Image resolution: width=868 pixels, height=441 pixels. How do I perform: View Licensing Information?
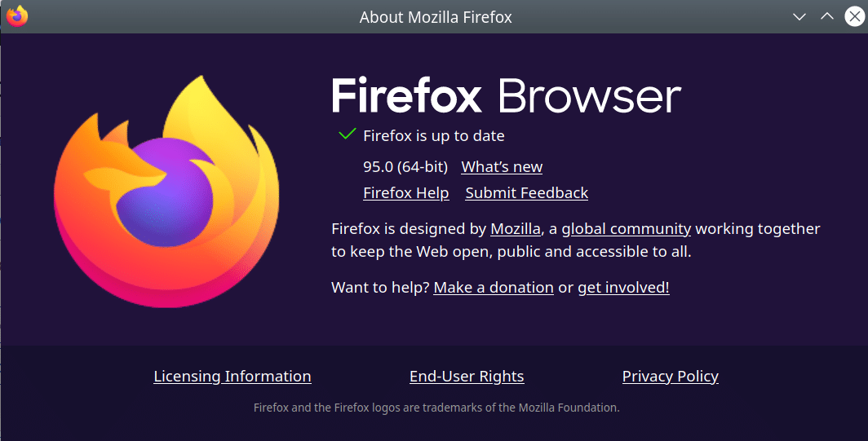tap(232, 377)
